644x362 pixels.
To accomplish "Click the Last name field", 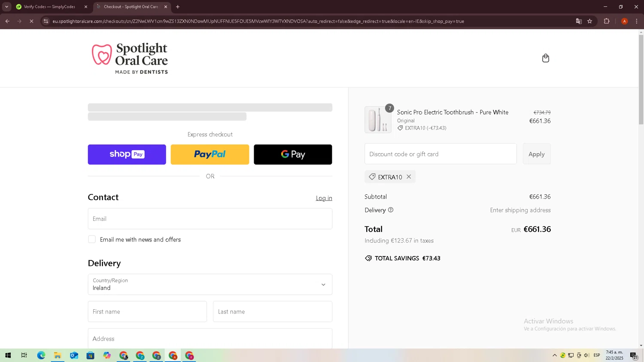I will [x=273, y=311].
